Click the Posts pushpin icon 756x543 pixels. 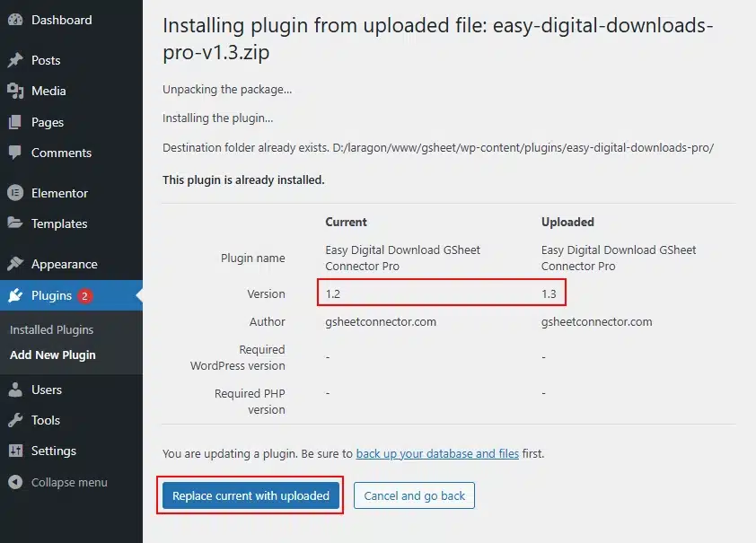pyautogui.click(x=15, y=60)
